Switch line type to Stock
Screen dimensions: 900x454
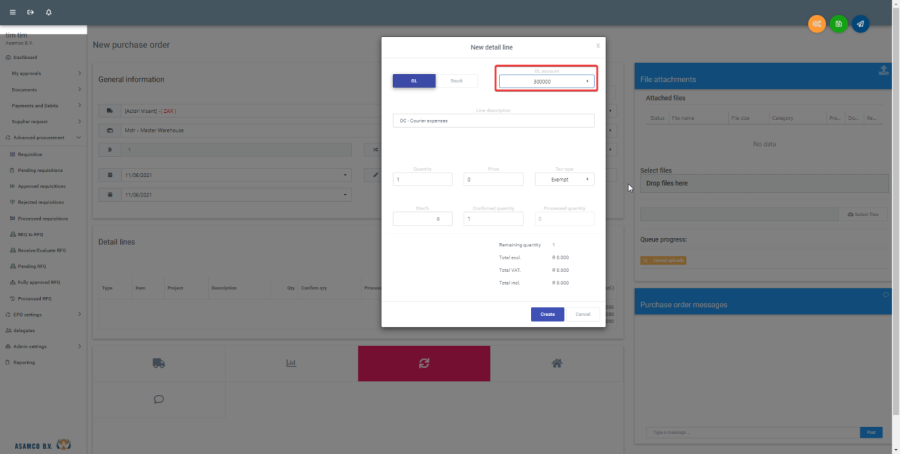[x=456, y=80]
